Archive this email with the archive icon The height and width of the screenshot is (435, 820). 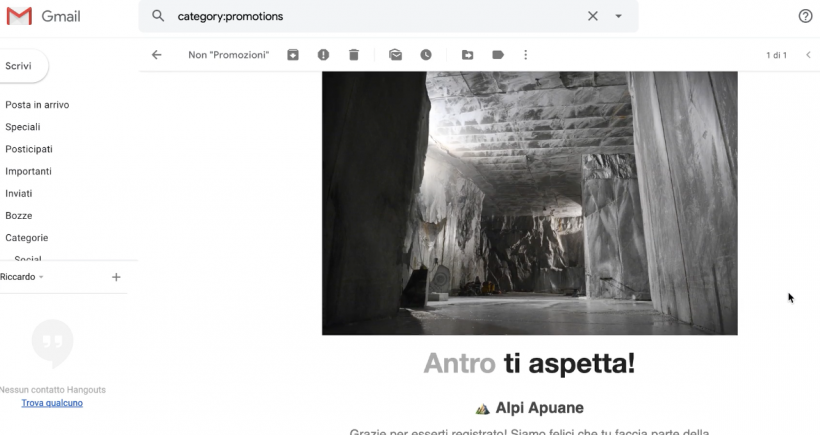click(293, 55)
